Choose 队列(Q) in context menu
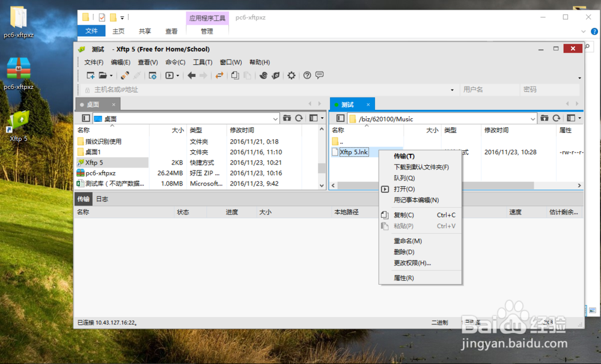This screenshot has height=364, width=601. 420,178
